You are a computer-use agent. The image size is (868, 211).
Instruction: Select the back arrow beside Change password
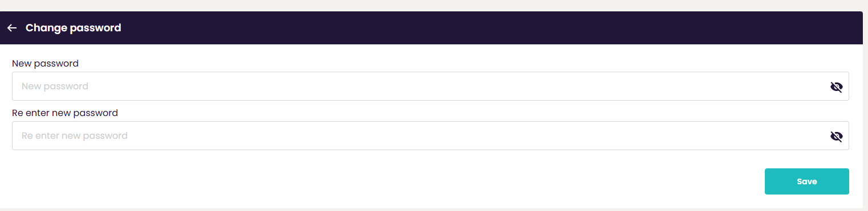(12, 28)
